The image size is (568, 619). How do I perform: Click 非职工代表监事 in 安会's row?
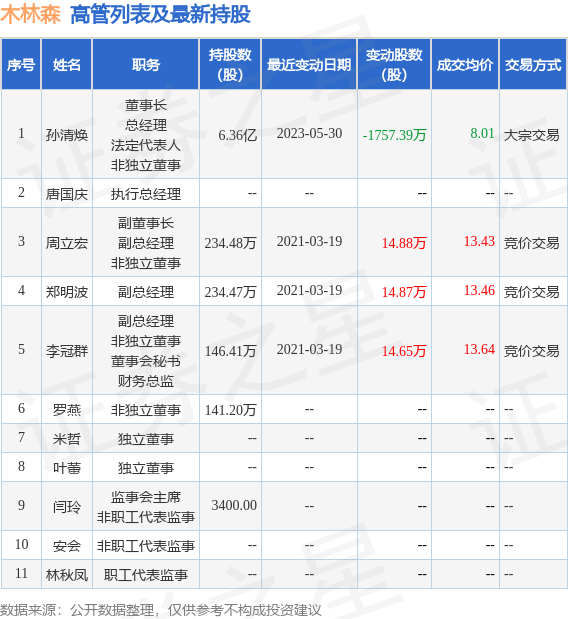(x=146, y=546)
